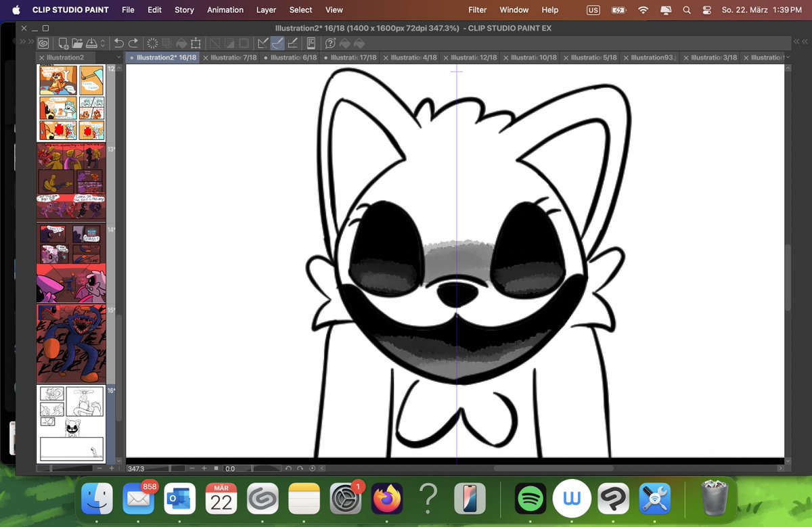Redo the last undone action

(133, 43)
